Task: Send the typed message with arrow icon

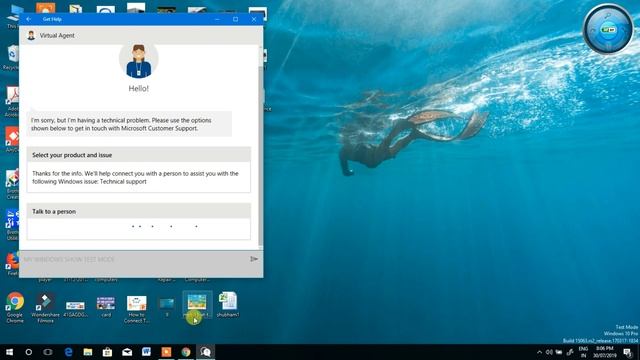Action: click(254, 259)
